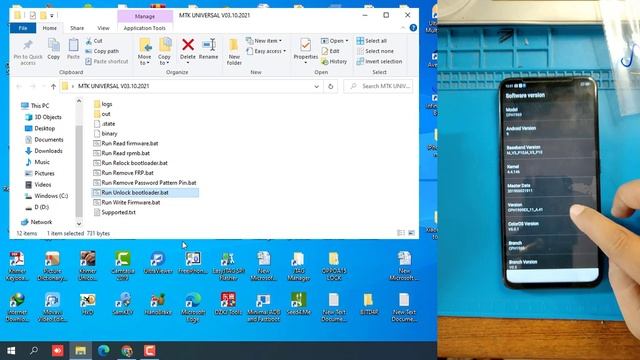
Task: Open Microsoft Edge from taskbar
Action: click(104, 351)
